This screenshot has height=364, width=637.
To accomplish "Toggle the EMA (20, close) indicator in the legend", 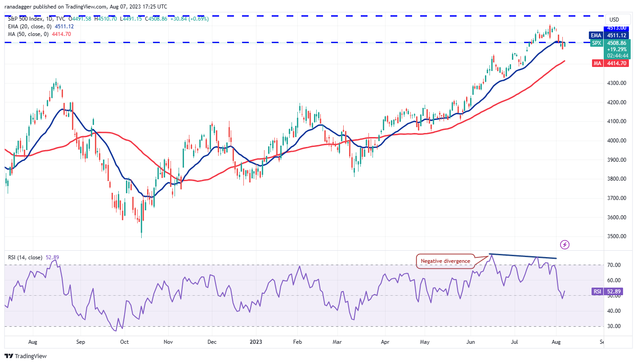I will click(29, 26).
